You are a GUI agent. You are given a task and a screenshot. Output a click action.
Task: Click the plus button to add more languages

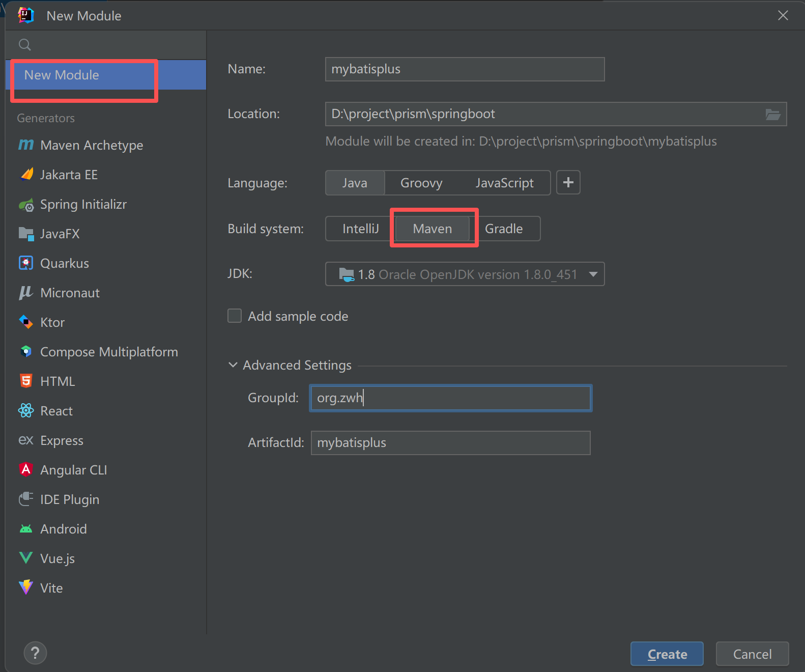tap(568, 183)
